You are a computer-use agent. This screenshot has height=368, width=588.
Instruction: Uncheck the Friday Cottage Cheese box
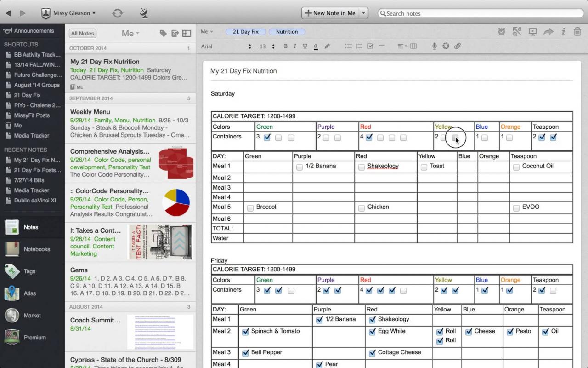[372, 353]
